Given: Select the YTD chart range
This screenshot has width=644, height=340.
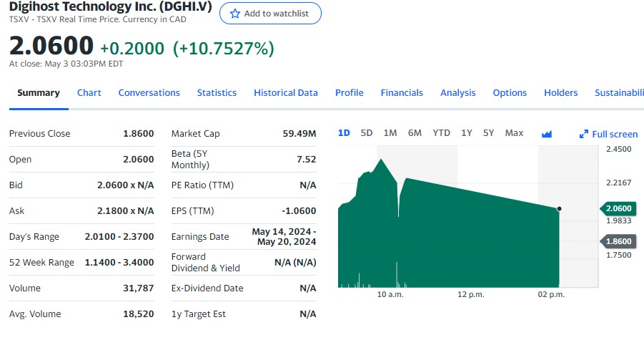Looking at the screenshot, I should click(441, 133).
